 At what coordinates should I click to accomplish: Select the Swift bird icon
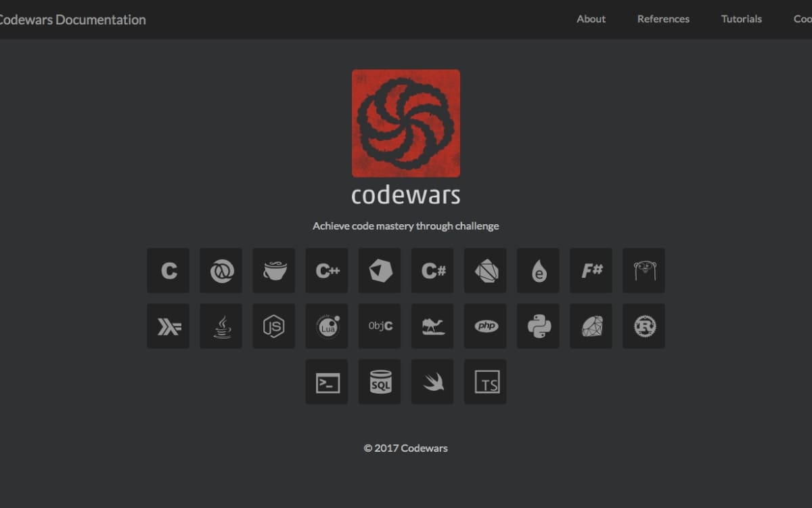[x=432, y=381]
